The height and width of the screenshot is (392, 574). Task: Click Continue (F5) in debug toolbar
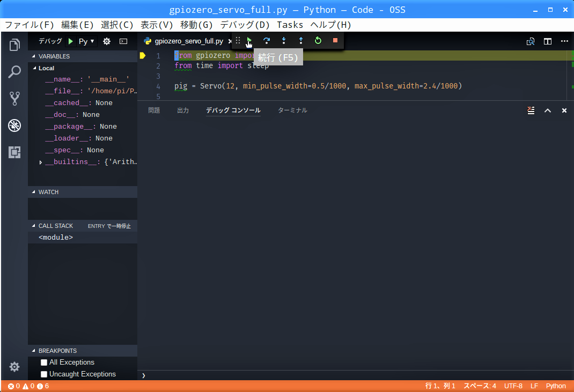click(249, 41)
